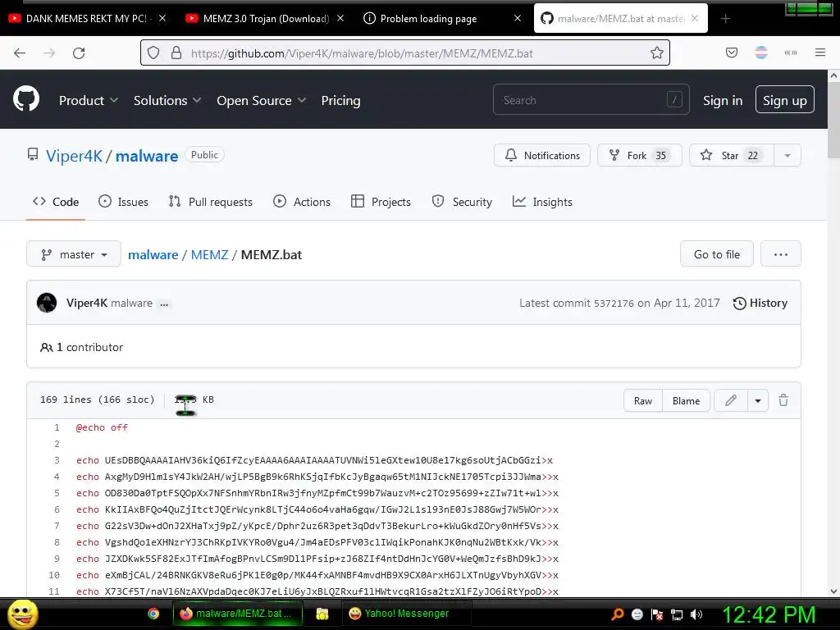Image resolution: width=840 pixels, height=630 pixels.
Task: Open edit options dropdown arrow
Action: [757, 400]
